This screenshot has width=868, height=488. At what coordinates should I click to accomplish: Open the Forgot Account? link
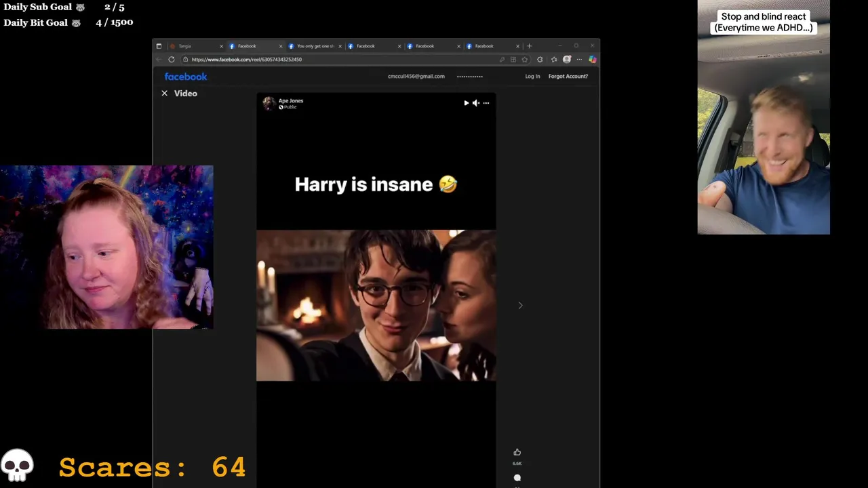[568, 77]
